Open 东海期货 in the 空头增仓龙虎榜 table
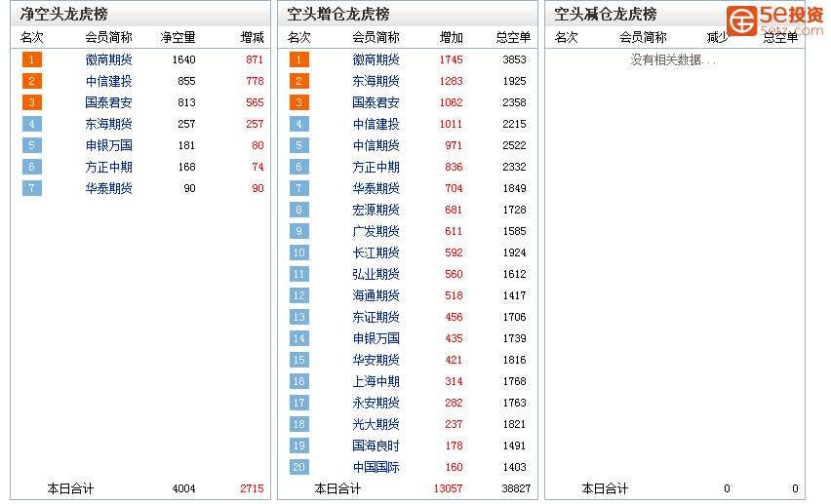Image resolution: width=831 pixels, height=504 pixels. point(376,81)
